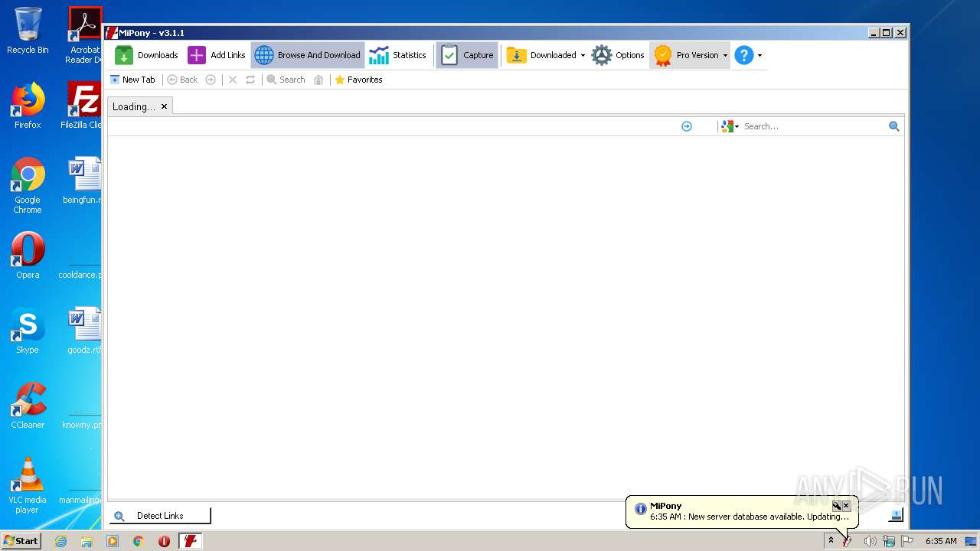Toggle the Capture clipboard button

click(467, 55)
